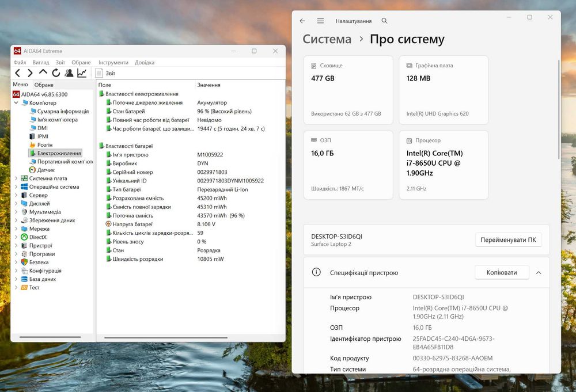Screen dimensions: 576x392
Task: Select the Напруга батареї row
Action: 191,224
